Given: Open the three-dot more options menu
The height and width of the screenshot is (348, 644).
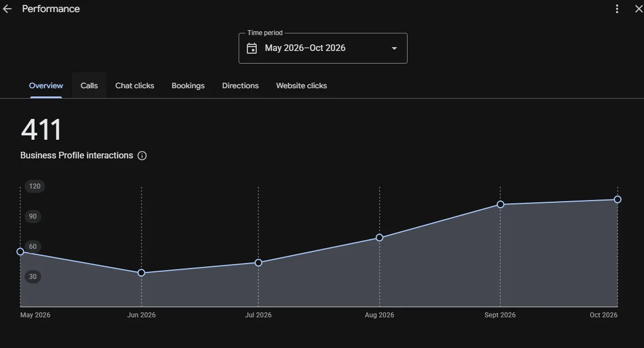Looking at the screenshot, I should [x=617, y=9].
